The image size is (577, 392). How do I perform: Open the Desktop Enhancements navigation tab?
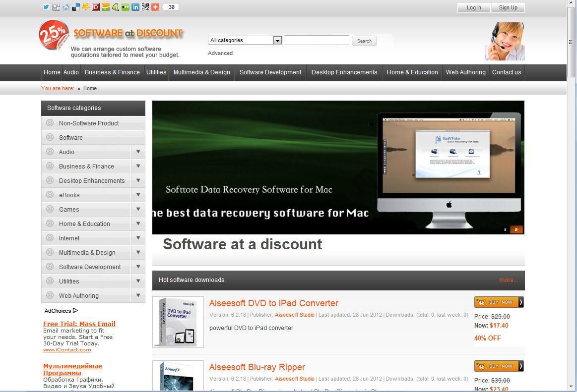[344, 72]
